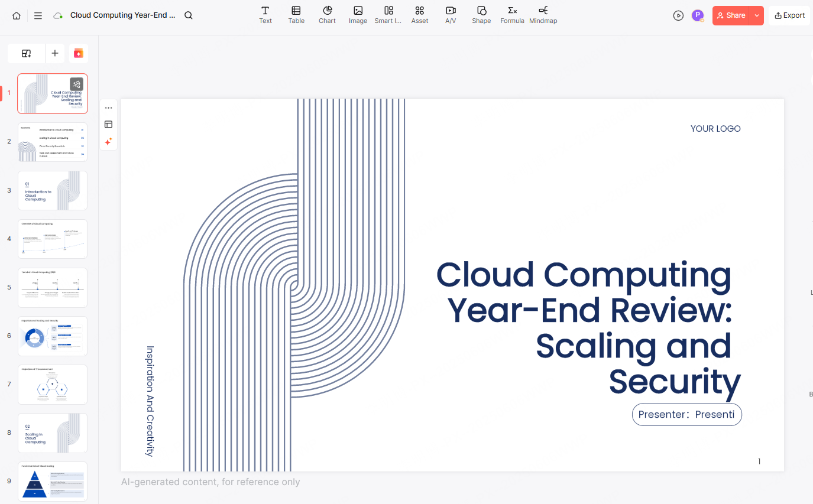Start the slideshow playback
The image size is (813, 504).
(678, 15)
